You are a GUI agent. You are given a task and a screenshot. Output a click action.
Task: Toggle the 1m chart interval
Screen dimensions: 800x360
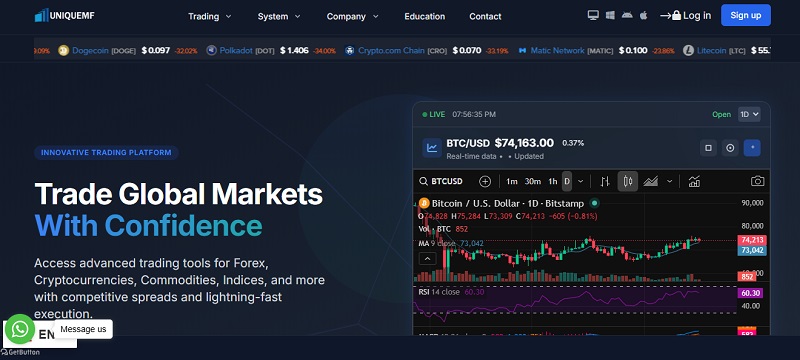[512, 182]
